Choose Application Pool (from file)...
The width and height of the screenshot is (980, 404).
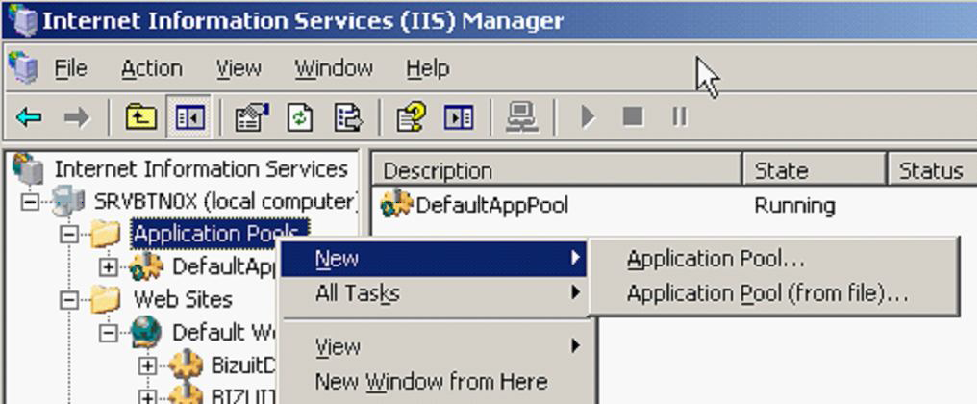773,292
